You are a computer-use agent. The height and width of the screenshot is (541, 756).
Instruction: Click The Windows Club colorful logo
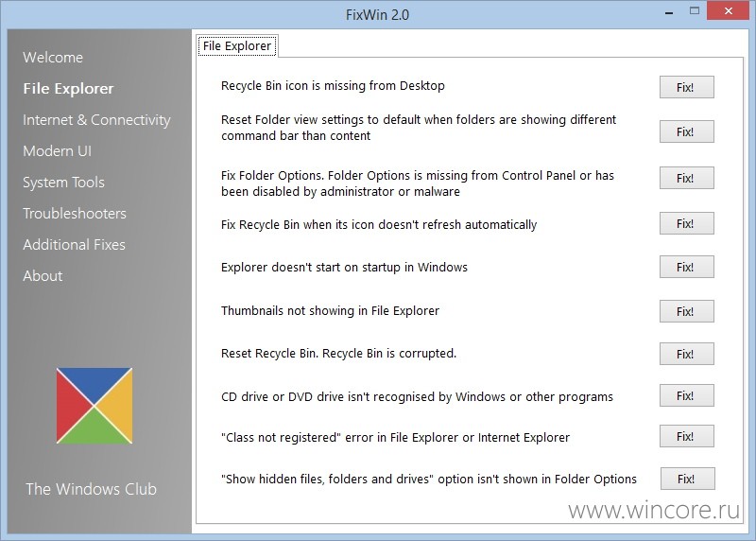(x=94, y=406)
